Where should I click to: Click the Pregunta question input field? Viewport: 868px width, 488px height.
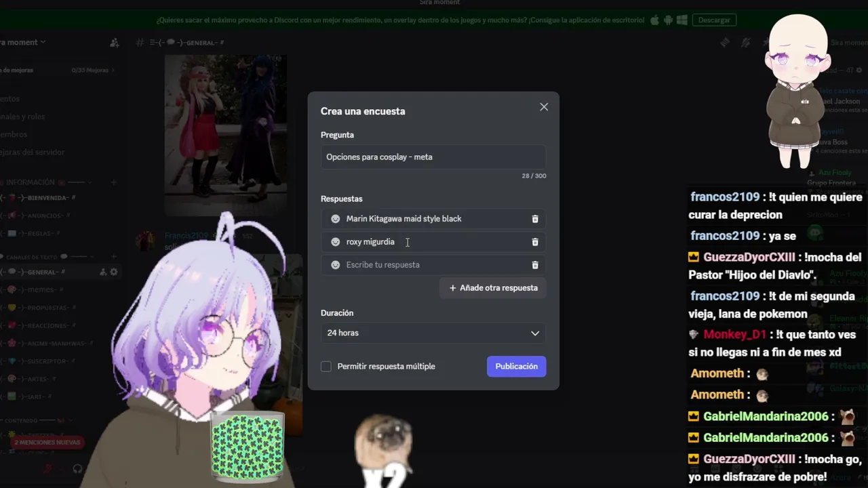[x=433, y=157]
